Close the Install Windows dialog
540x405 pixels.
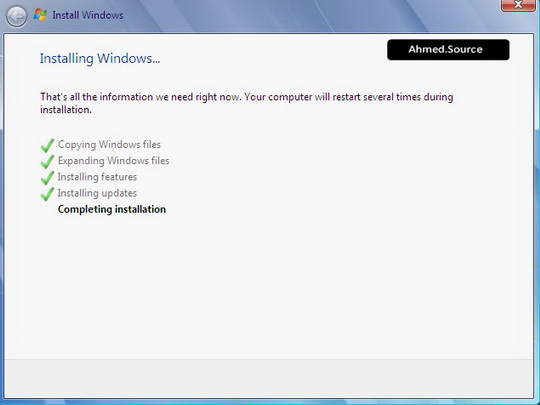[x=518, y=5]
